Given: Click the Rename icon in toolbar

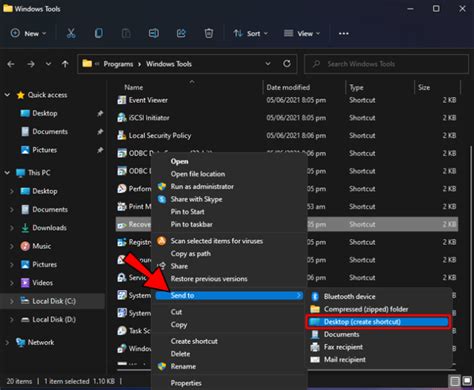Looking at the screenshot, I should (154, 33).
